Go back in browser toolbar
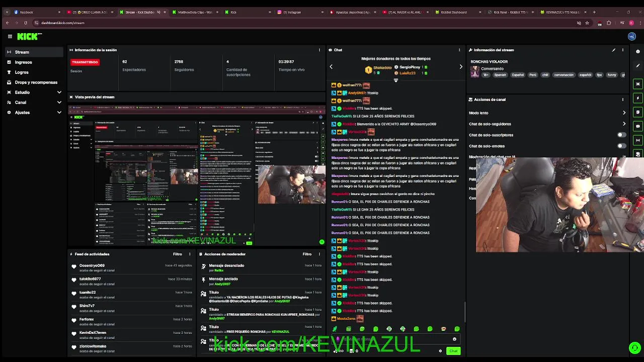644x362 pixels. coord(7,23)
